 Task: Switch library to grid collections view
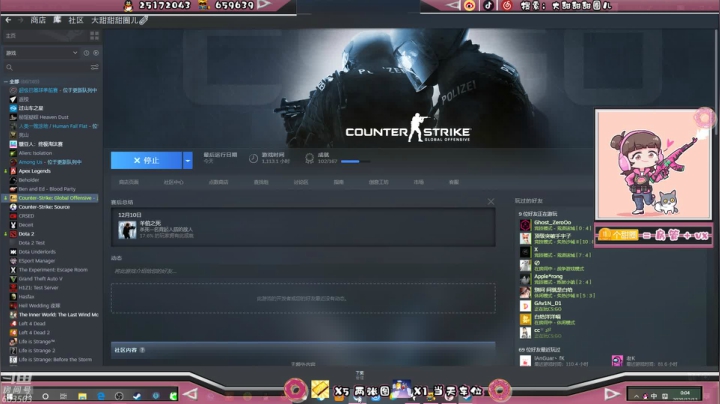point(95,35)
